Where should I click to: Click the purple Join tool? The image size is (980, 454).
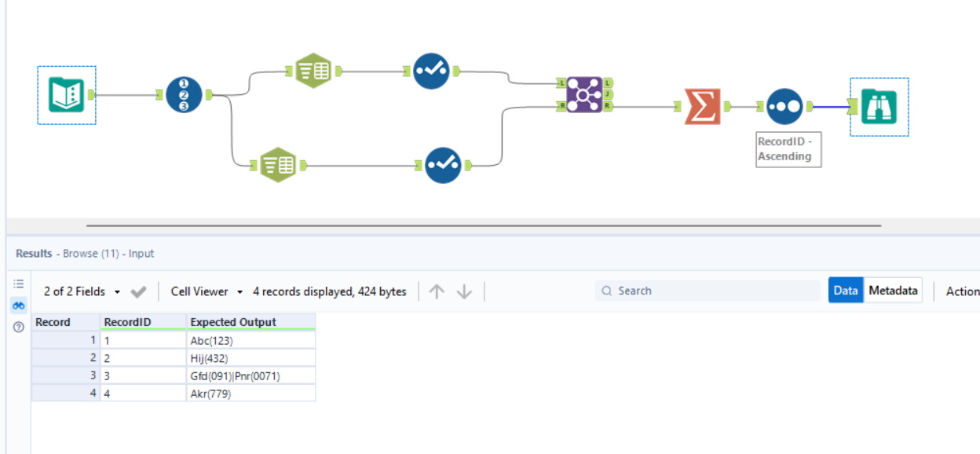(584, 94)
